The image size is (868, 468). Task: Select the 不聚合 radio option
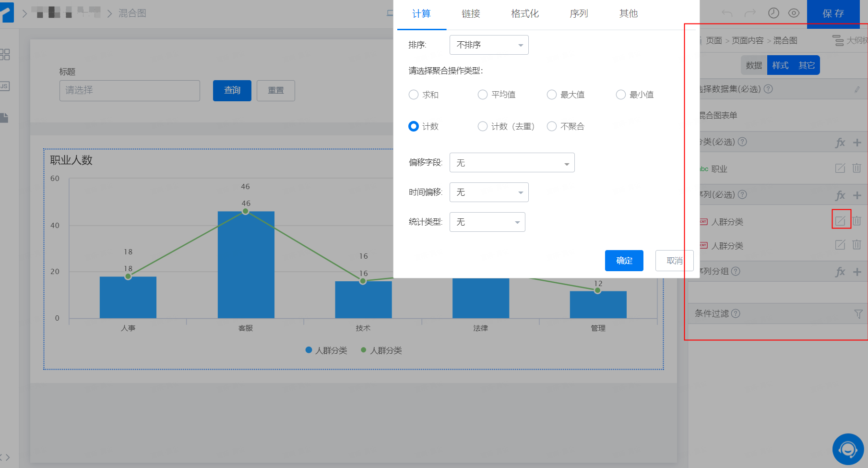[552, 126]
